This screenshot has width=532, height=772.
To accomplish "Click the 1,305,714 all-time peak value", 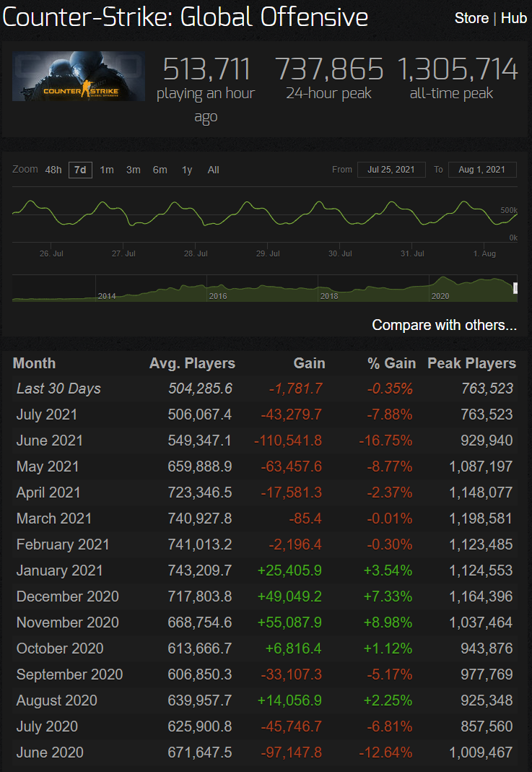I will click(x=457, y=69).
